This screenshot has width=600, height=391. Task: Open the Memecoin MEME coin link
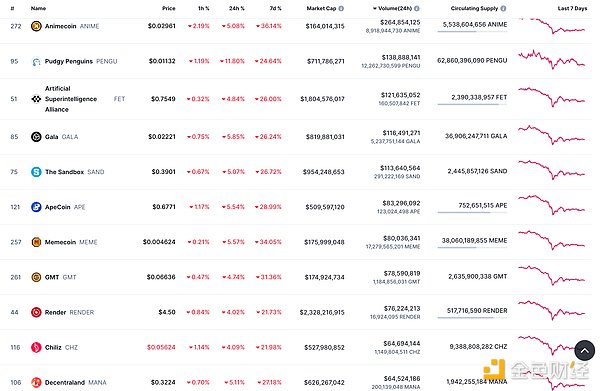[x=71, y=242]
